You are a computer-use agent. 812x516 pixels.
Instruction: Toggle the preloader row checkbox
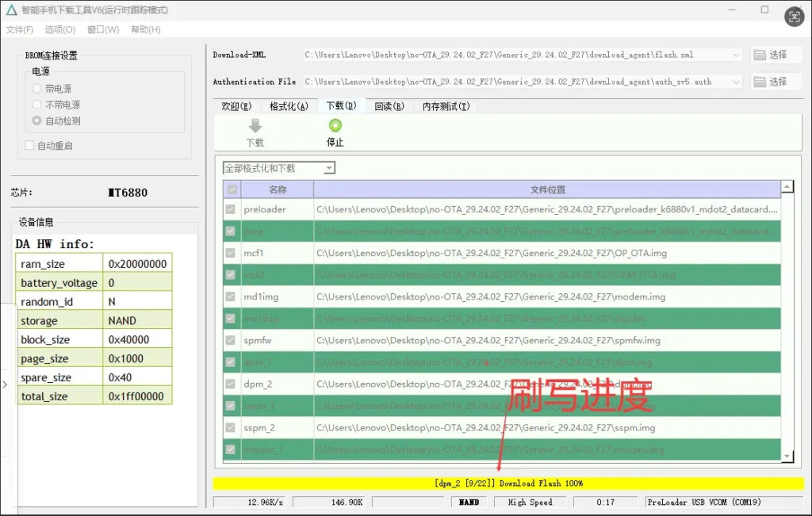click(x=231, y=209)
